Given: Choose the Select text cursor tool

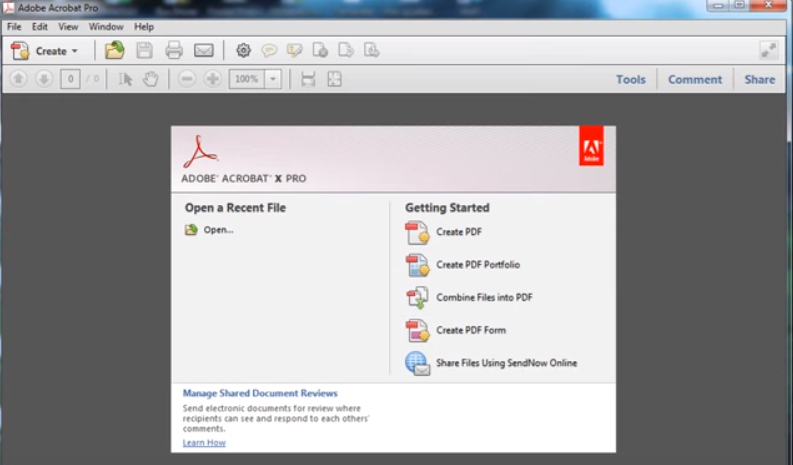Looking at the screenshot, I should click(x=125, y=79).
